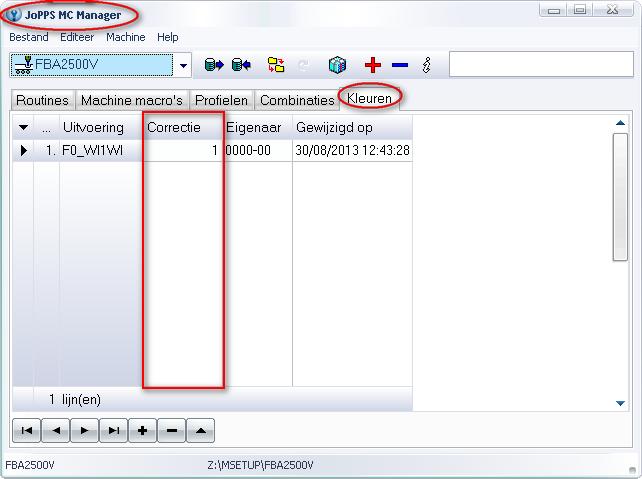Click the greyed-out refresh icon in toolbar
Image resolution: width=642 pixels, height=479 pixels.
coord(303,66)
